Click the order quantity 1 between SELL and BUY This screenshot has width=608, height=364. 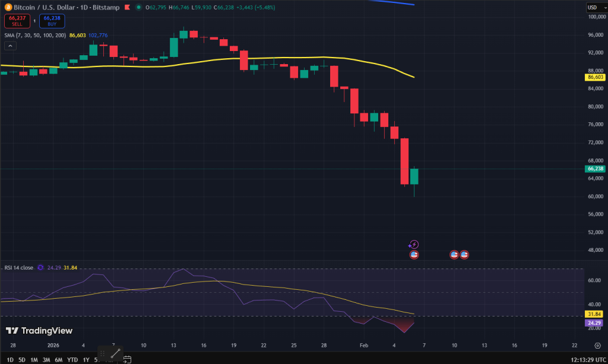[34, 21]
